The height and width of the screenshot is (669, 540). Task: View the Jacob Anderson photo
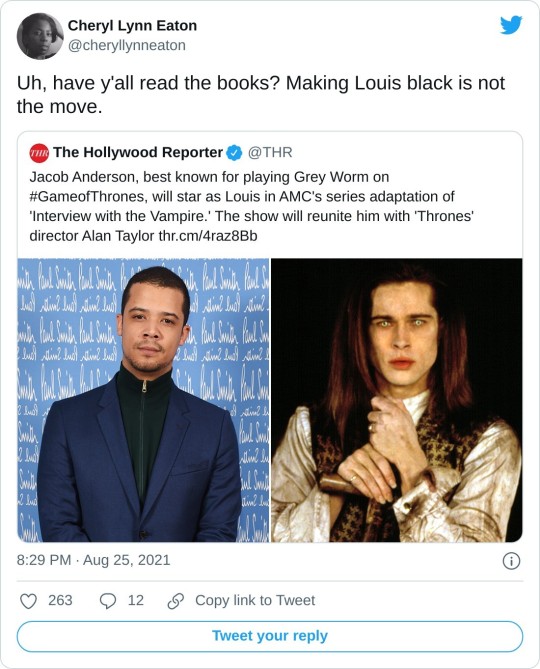point(143,400)
